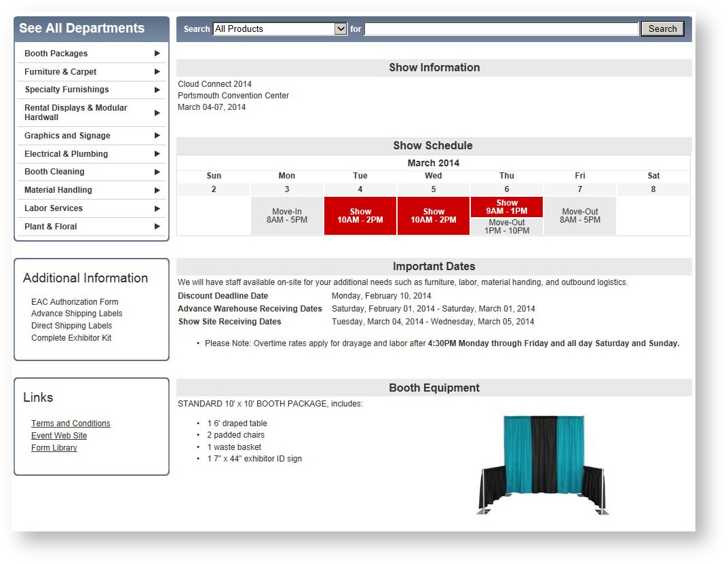
Task: Click the search text input field
Action: (x=501, y=29)
